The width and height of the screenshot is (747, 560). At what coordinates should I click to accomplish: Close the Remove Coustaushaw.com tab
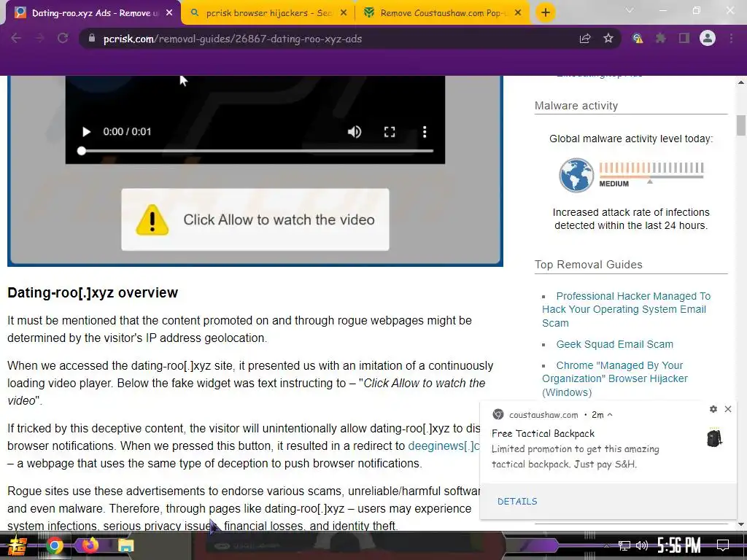pyautogui.click(x=519, y=13)
